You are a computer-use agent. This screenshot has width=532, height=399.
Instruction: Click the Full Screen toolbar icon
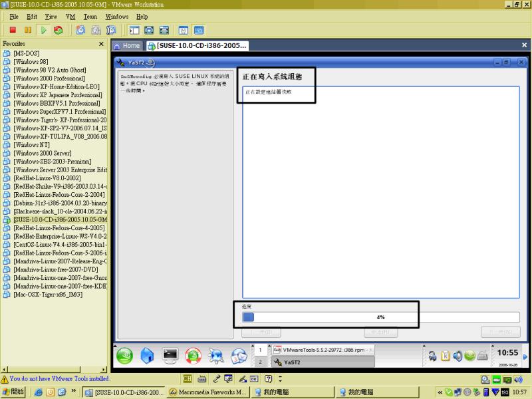(x=149, y=30)
